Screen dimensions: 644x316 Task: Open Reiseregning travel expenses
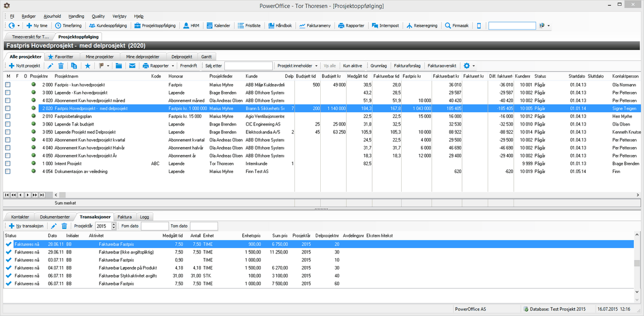click(422, 25)
